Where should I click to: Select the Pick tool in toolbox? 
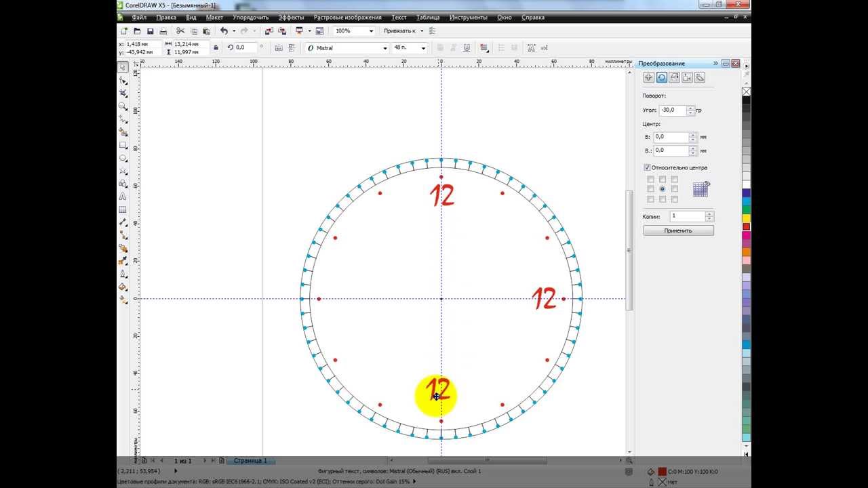[123, 67]
